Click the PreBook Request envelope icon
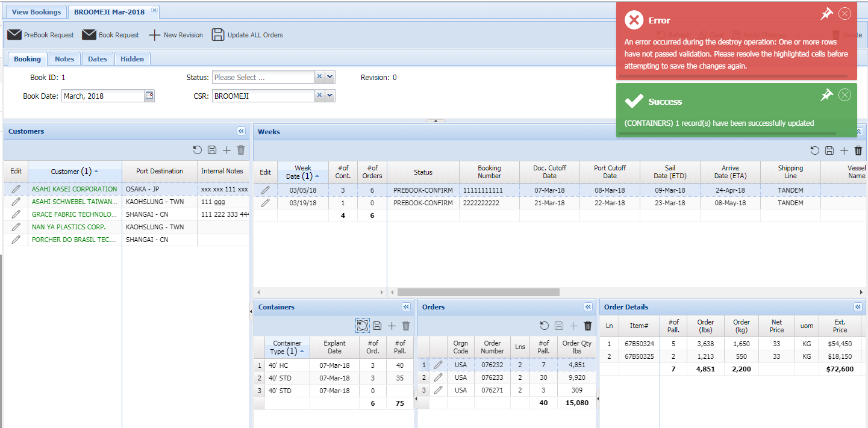 point(14,35)
